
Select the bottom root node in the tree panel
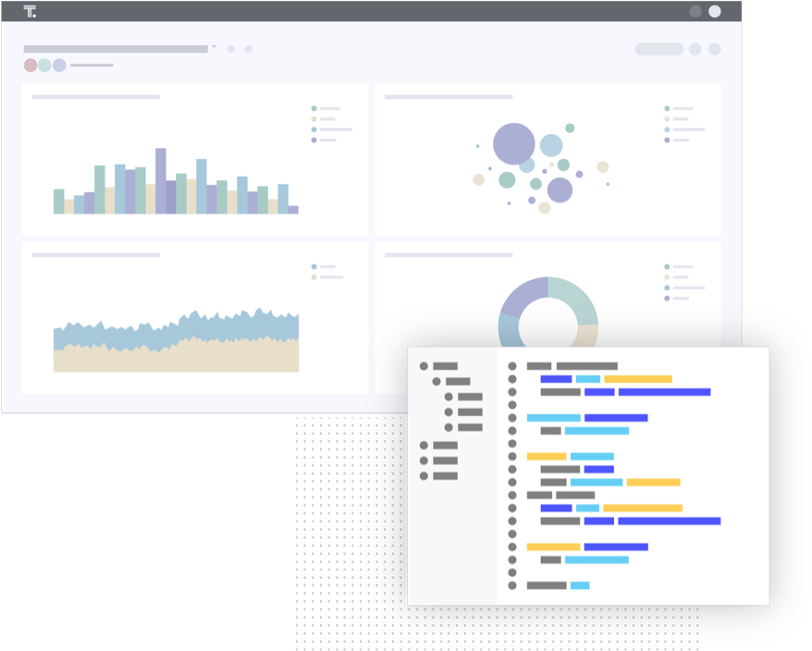(x=438, y=476)
